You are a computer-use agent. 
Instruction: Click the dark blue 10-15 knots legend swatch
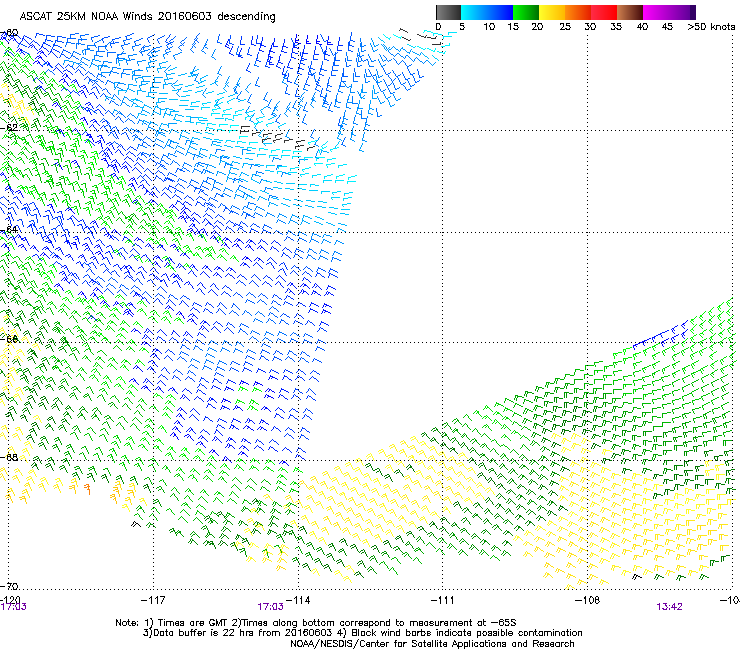(500, 12)
